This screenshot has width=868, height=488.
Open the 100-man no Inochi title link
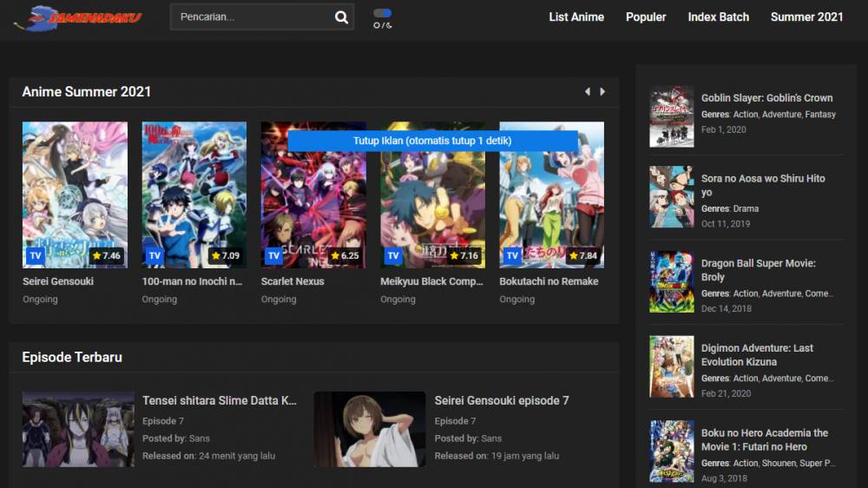(x=192, y=281)
